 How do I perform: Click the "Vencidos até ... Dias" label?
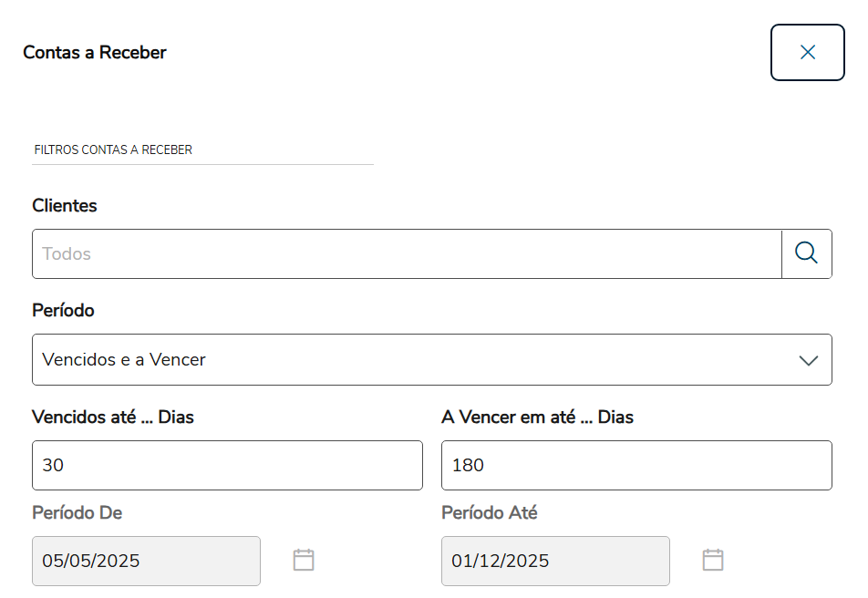coord(113,418)
